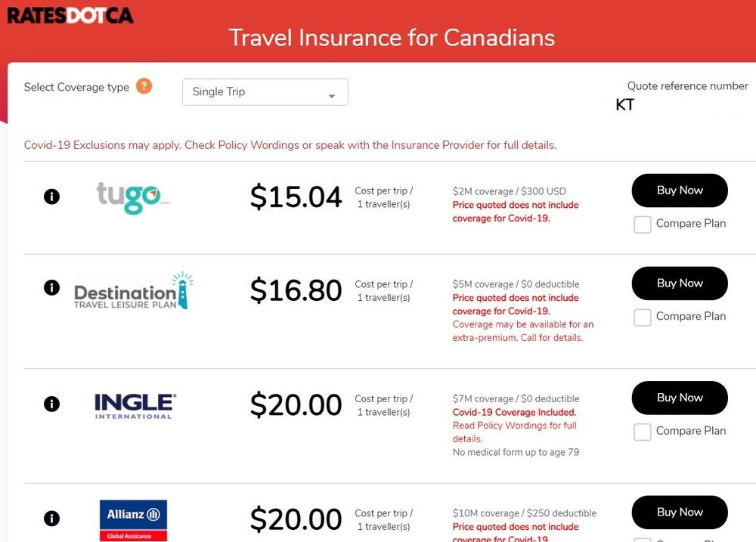This screenshot has height=542, width=756.
Task: Open info icon for Destination Travel plan
Action: [x=51, y=287]
